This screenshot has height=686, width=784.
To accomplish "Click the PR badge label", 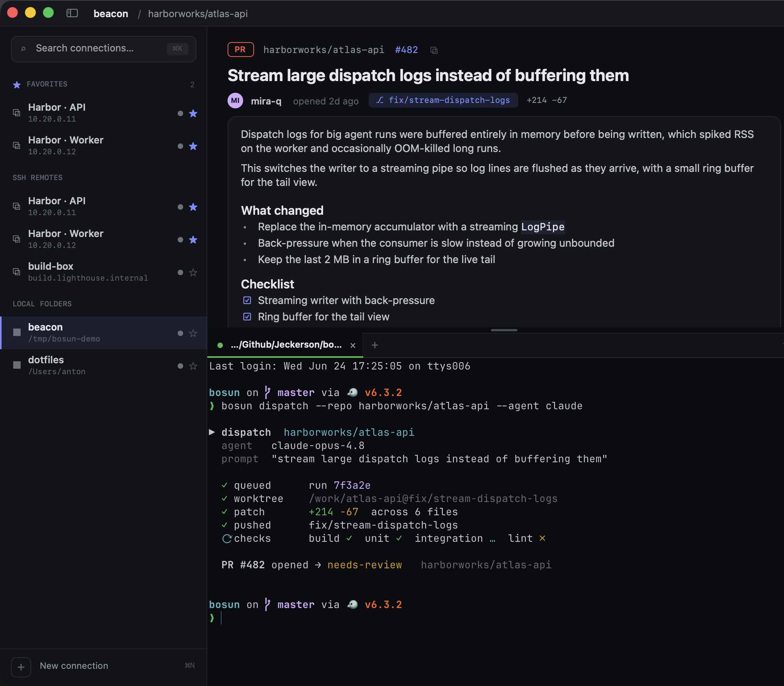I will tap(240, 50).
